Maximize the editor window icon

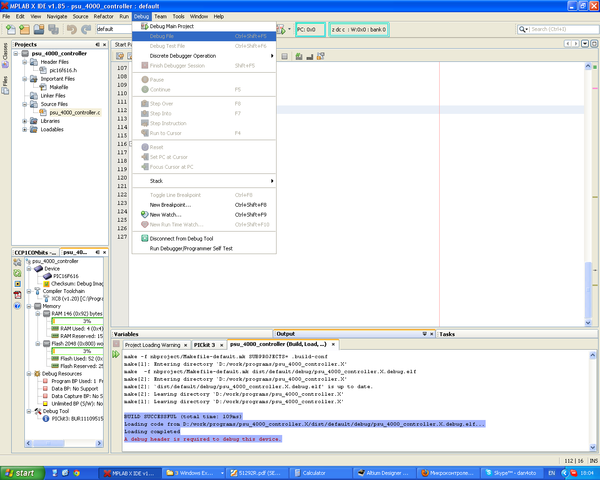coord(594,44)
